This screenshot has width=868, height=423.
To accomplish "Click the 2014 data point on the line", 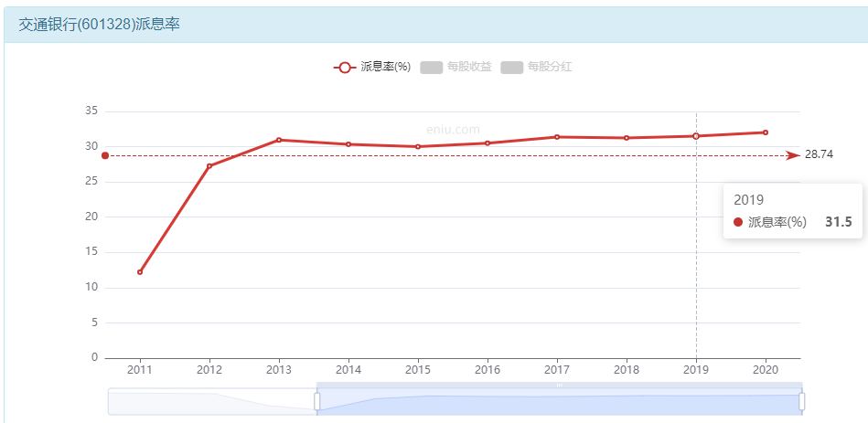I will pyautogui.click(x=348, y=144).
